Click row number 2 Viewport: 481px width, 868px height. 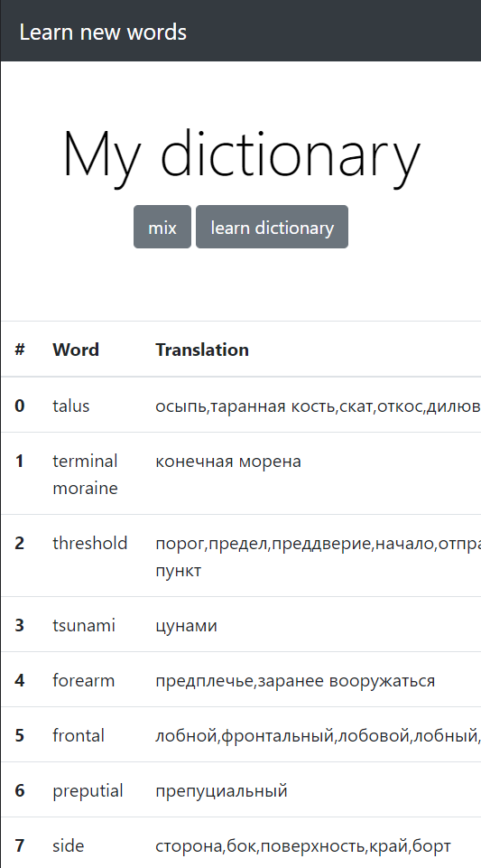click(19, 543)
